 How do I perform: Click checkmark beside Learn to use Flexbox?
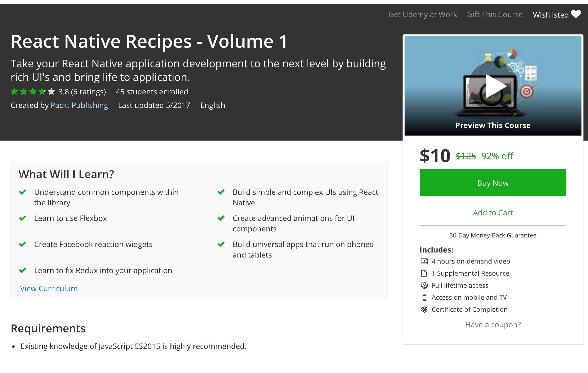tap(23, 218)
